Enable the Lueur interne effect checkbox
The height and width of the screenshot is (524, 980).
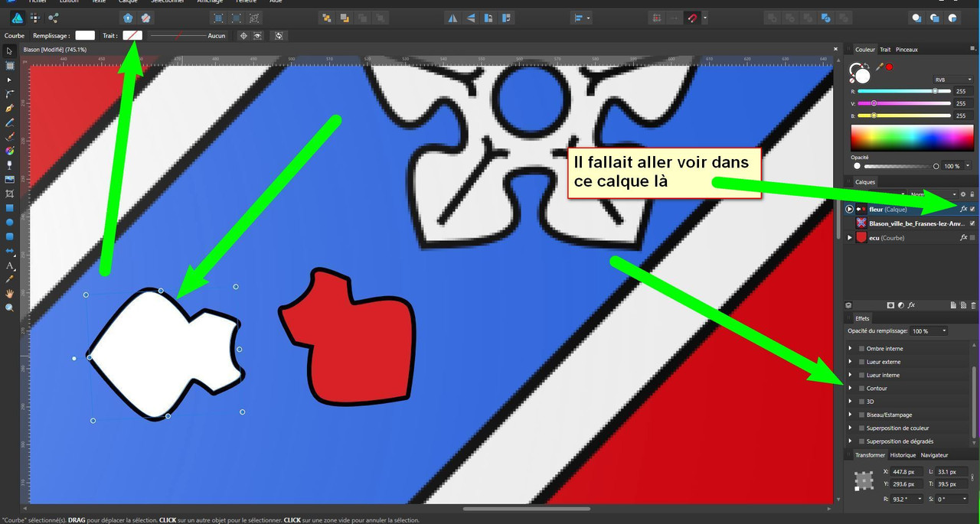point(861,375)
